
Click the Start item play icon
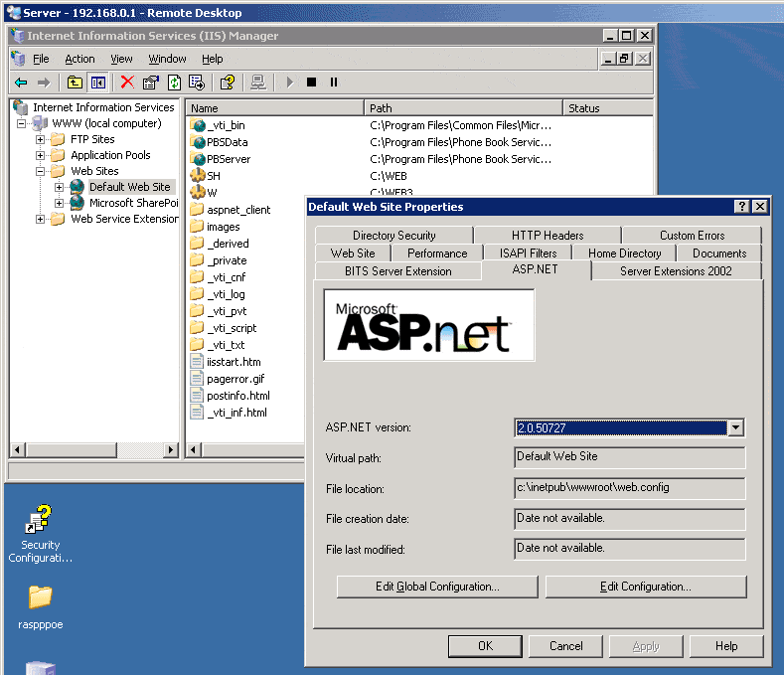coord(290,83)
